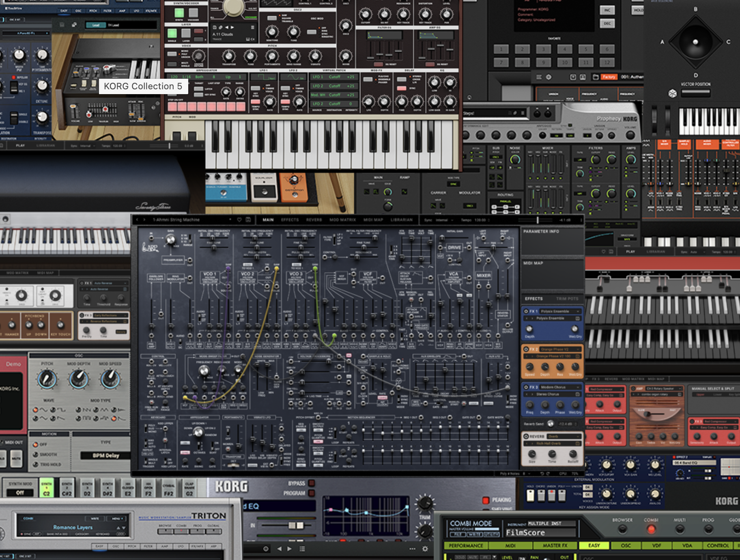
Task: Click FX 1 Wet/Dry knob
Action: click(x=575, y=329)
